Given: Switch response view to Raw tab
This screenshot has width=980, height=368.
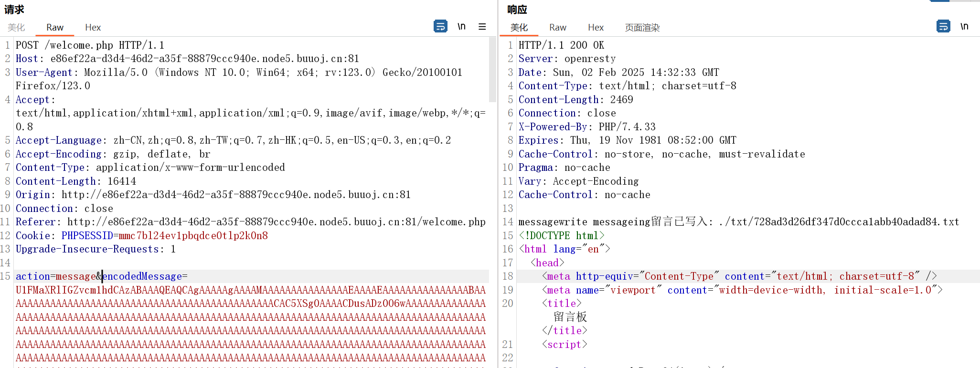Looking at the screenshot, I should [x=558, y=28].
